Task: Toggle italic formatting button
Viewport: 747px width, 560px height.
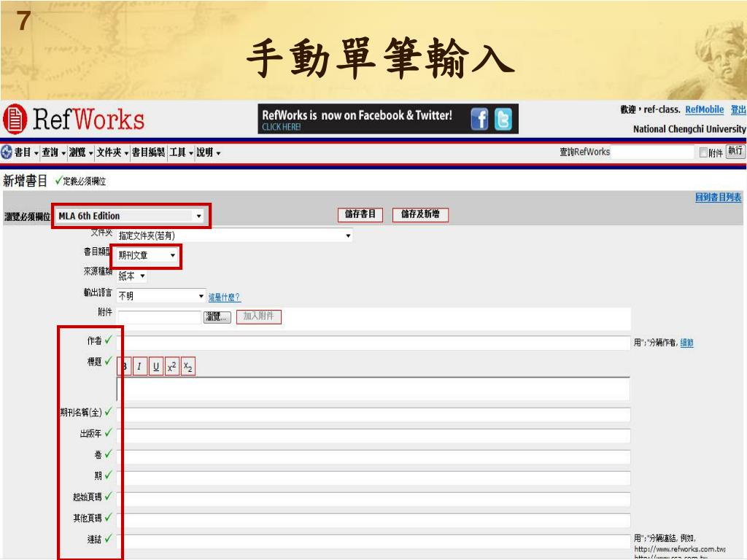Action: 139,366
